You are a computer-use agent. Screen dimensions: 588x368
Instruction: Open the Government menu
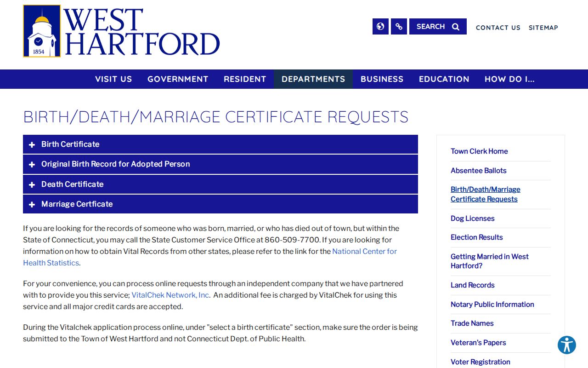click(x=178, y=79)
